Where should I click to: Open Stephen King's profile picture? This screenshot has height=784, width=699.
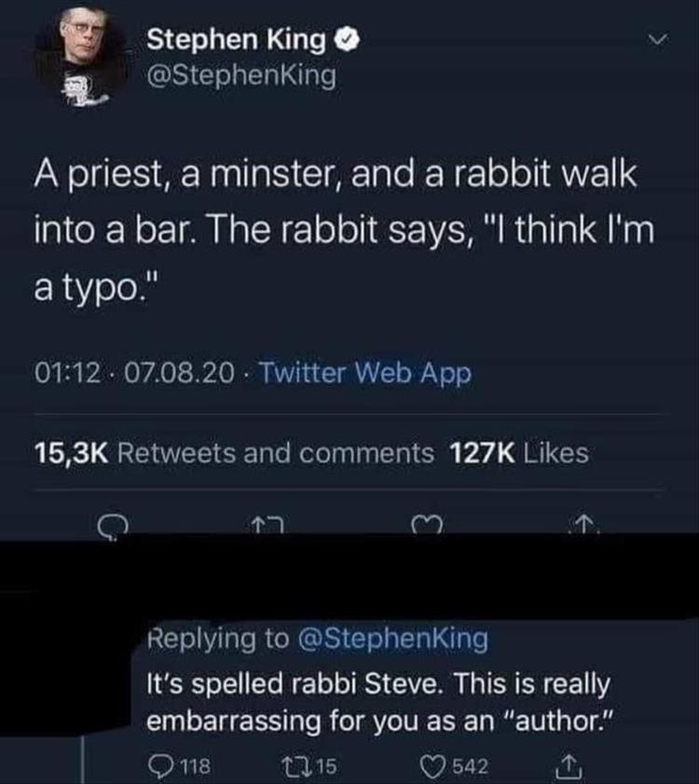click(79, 56)
